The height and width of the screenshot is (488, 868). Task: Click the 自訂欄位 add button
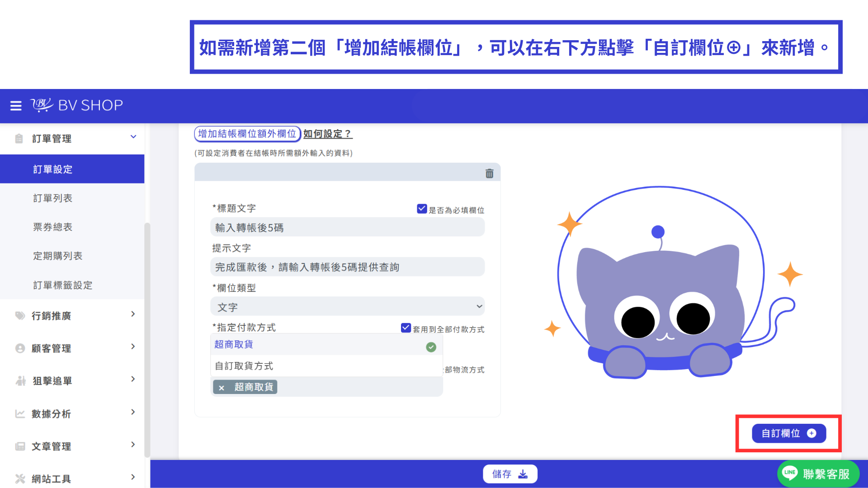click(x=789, y=433)
